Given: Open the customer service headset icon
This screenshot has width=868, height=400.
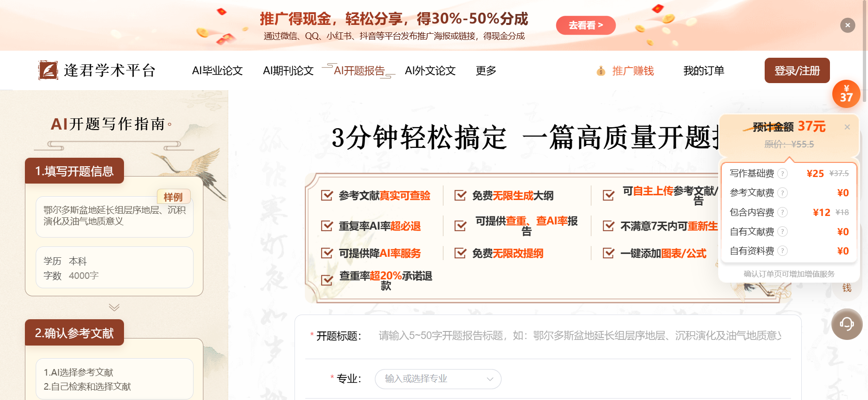Looking at the screenshot, I should pos(847,324).
